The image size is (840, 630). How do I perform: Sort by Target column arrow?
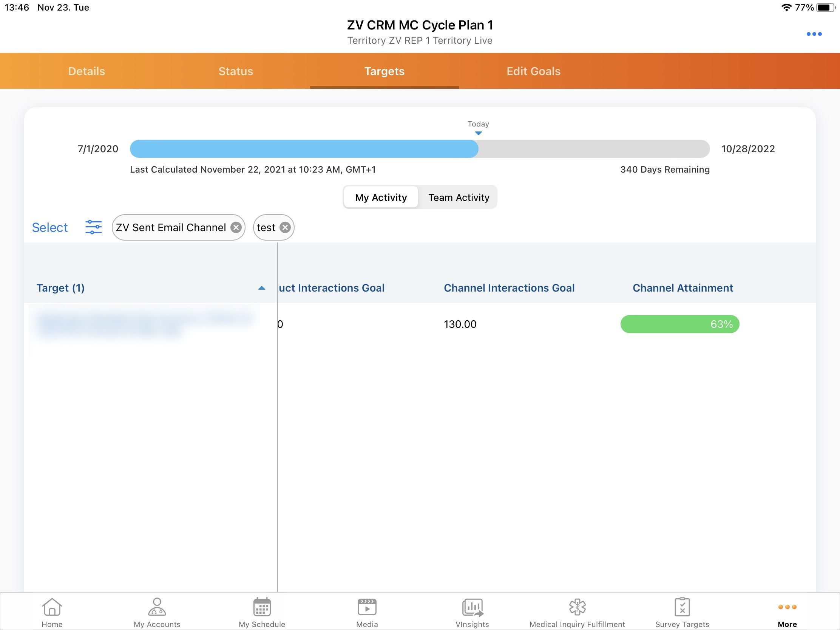pyautogui.click(x=261, y=288)
